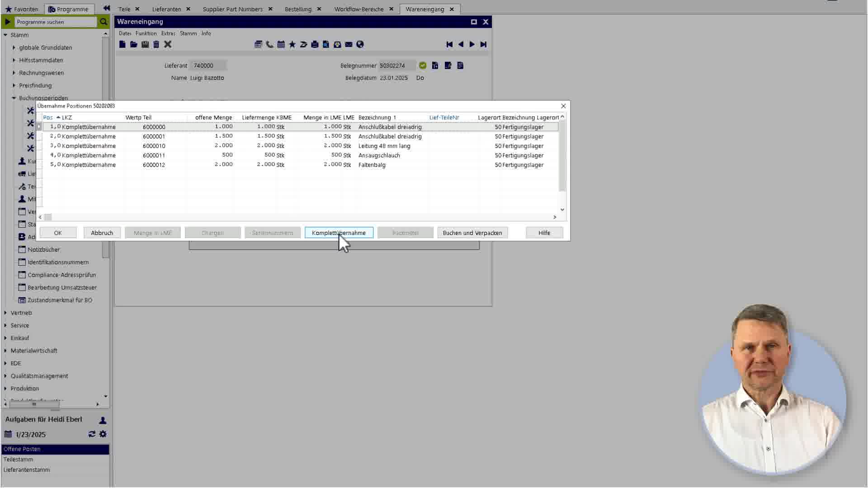The width and height of the screenshot is (868, 488).
Task: Click the save disk icon in Wareneingang toolbar
Action: point(145,44)
